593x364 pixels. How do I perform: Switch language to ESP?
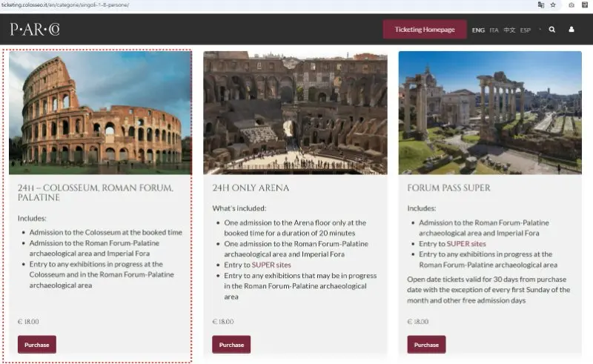(x=526, y=30)
